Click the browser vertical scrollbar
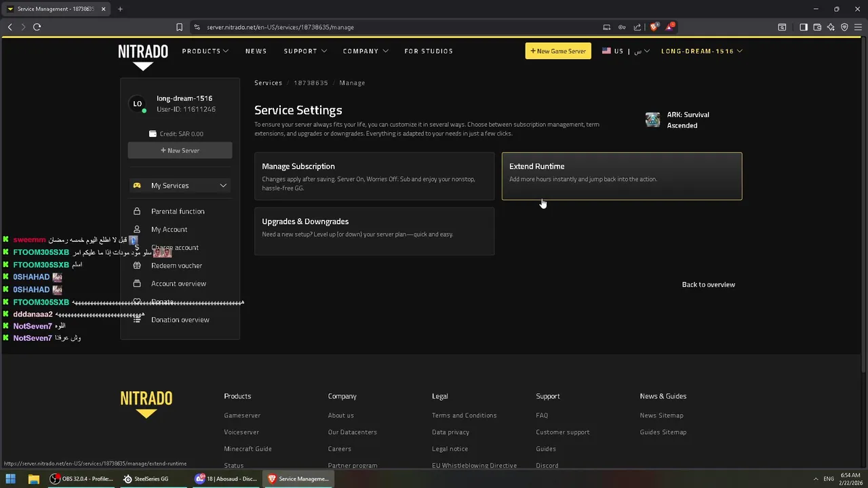The image size is (868, 488). (x=864, y=203)
